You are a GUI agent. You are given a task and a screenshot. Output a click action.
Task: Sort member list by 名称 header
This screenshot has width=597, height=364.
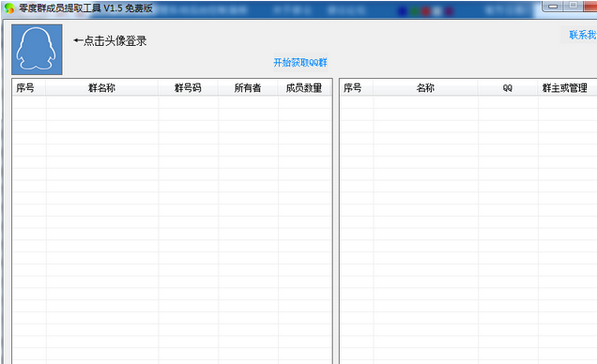(425, 88)
